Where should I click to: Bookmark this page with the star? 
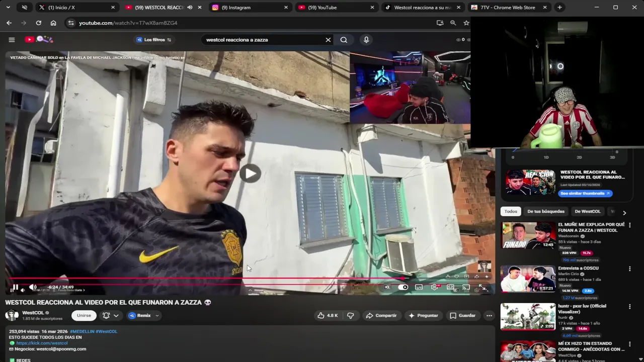pyautogui.click(x=466, y=23)
